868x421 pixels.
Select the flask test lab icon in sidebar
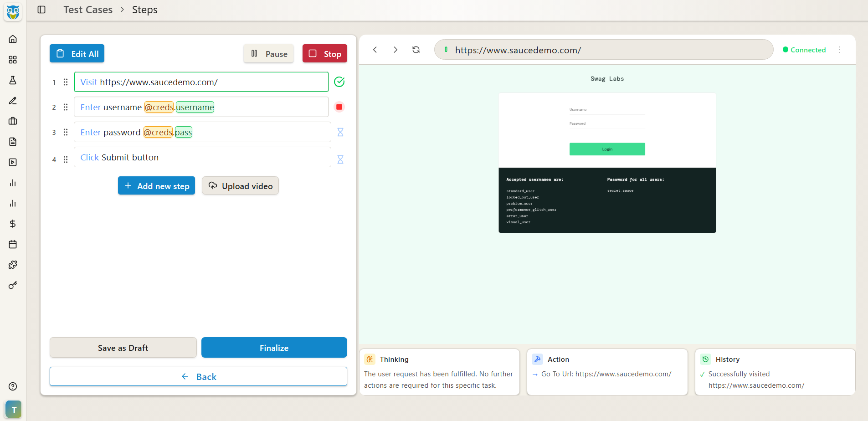pyautogui.click(x=13, y=80)
